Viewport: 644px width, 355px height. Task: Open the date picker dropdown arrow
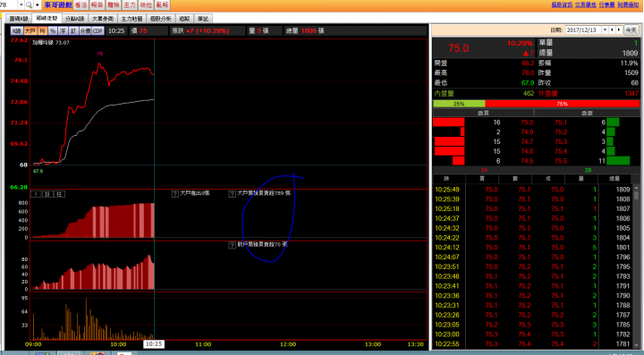coord(605,30)
